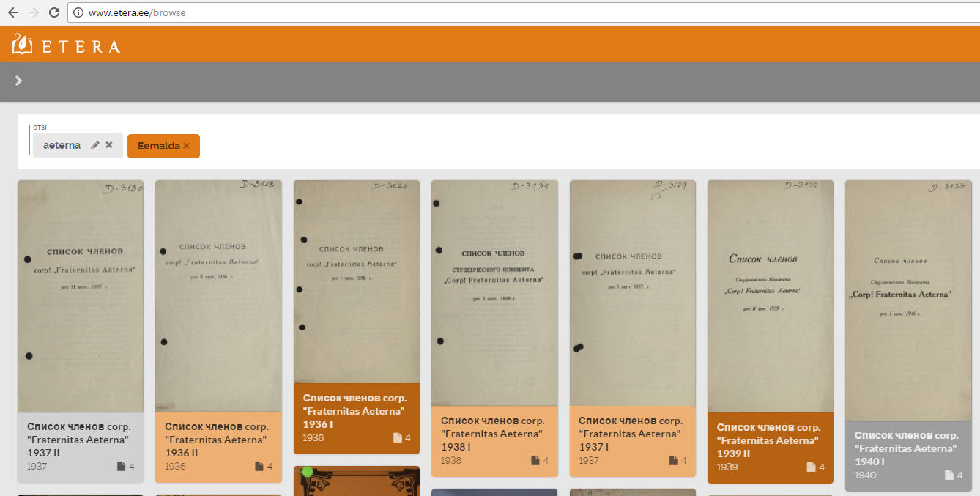Open the 1937 I document cover thumbnail
The width and height of the screenshot is (980, 496).
coord(632,293)
